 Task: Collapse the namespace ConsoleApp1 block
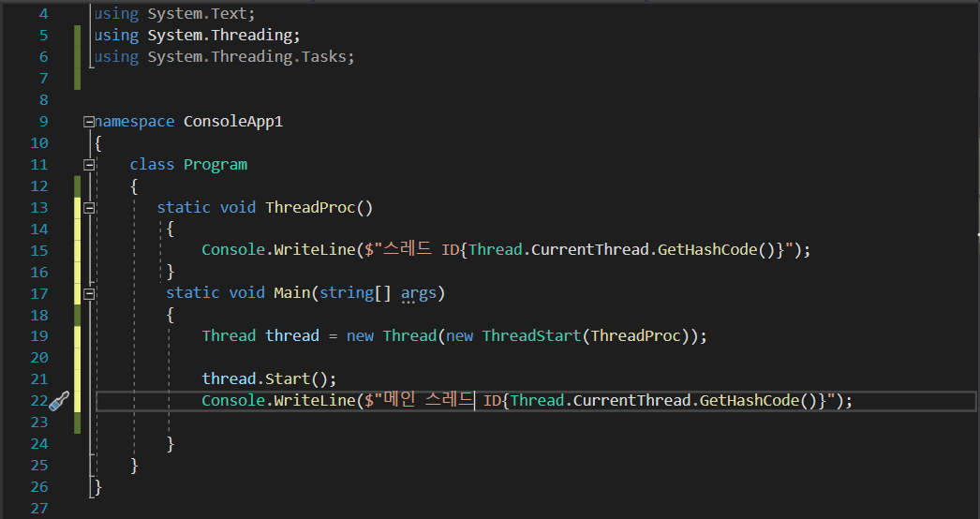pos(89,122)
